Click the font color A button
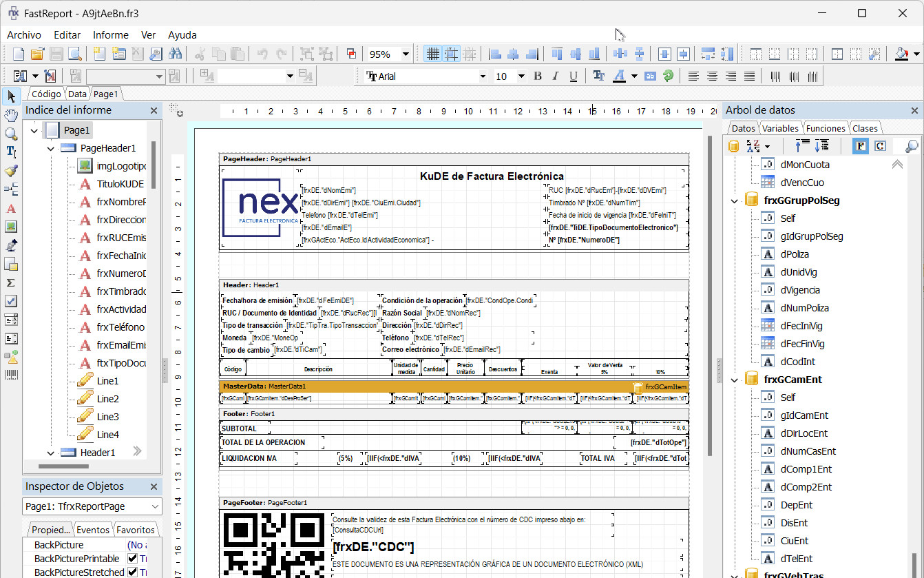 click(x=620, y=76)
